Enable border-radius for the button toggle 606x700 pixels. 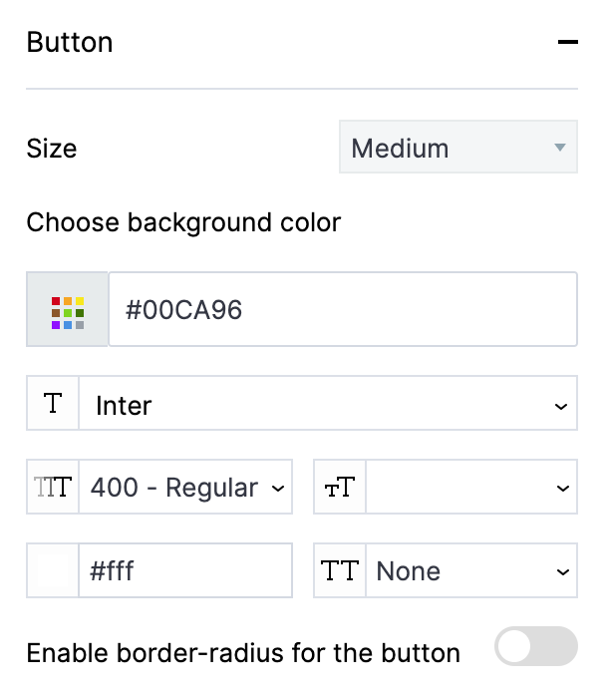(535, 646)
